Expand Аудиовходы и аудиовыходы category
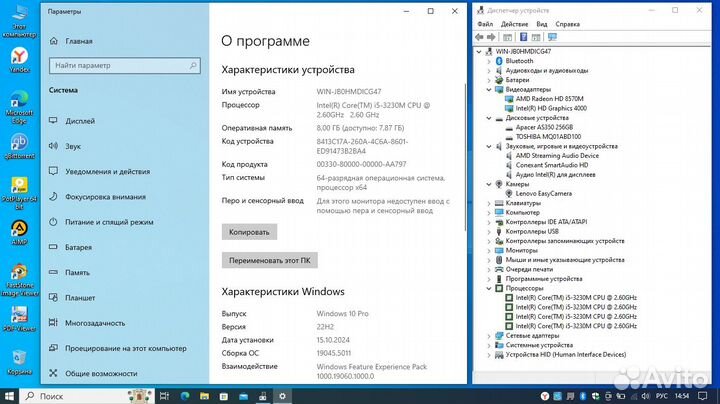720x404 pixels. tap(489, 71)
